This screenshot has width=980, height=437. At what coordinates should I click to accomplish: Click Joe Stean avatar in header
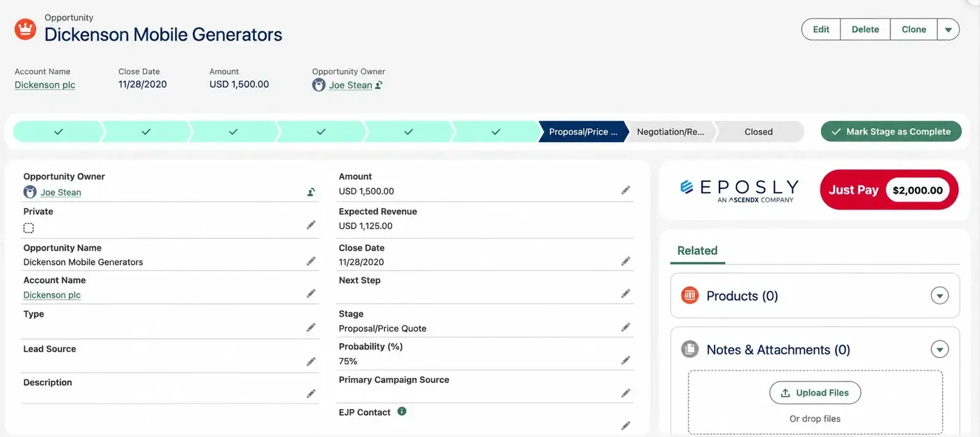coord(319,85)
